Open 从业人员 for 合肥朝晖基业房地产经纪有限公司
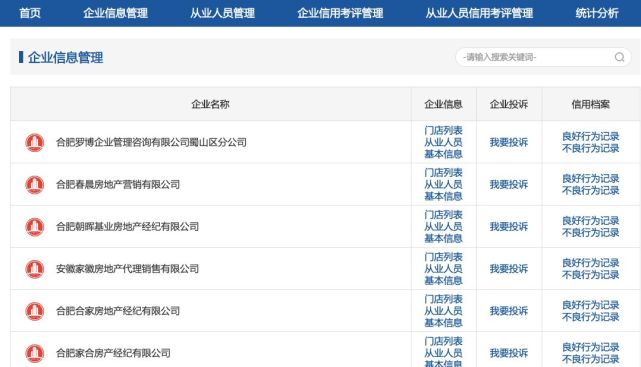Image resolution: width=641 pixels, height=367 pixels. coord(443,226)
